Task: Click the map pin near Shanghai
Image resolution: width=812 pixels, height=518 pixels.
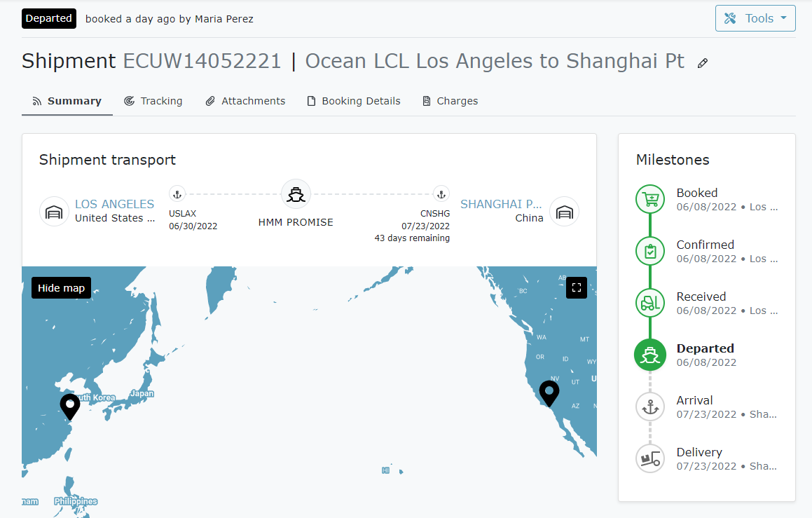Action: [x=70, y=405]
